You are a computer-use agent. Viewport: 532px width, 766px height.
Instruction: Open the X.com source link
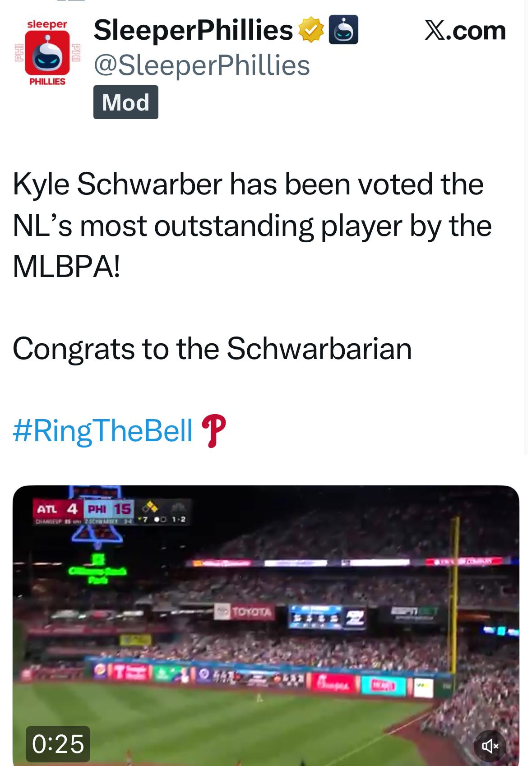point(465,31)
